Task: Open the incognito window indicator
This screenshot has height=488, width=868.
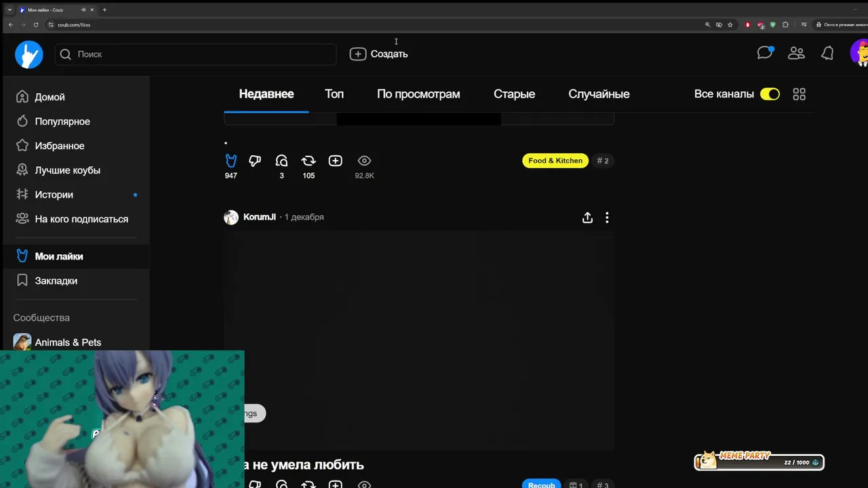Action: 841,24
